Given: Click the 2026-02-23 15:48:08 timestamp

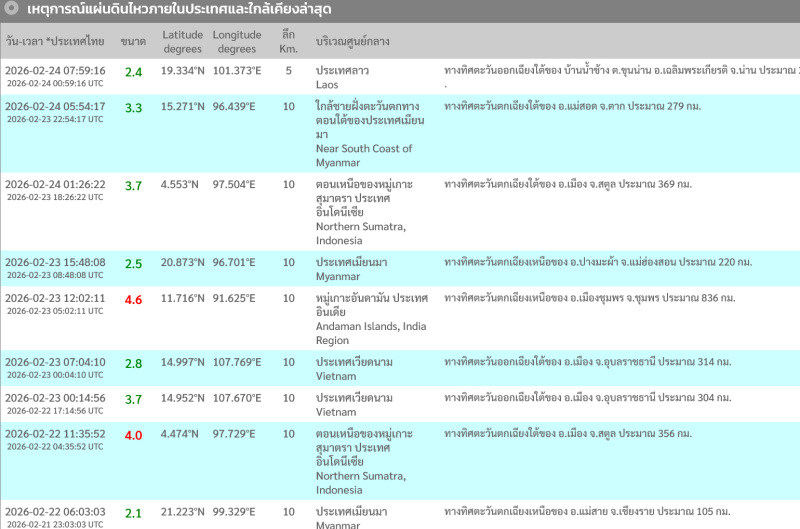Looking at the screenshot, I should tap(55, 263).
